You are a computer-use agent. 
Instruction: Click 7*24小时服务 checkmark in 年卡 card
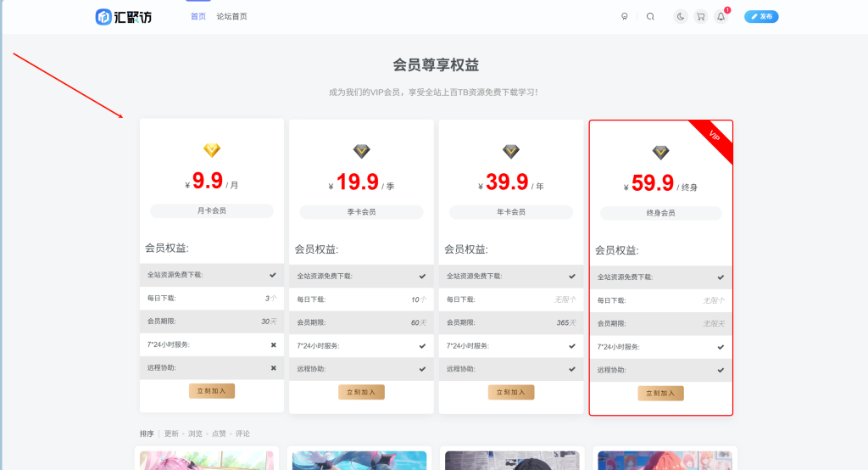[x=572, y=346]
